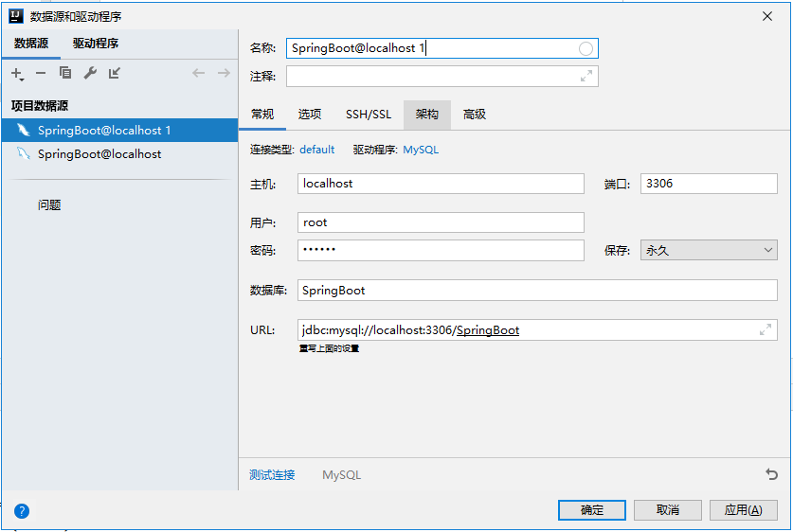The height and width of the screenshot is (532, 793).
Task: Click the 取消 button
Action: coord(668,510)
